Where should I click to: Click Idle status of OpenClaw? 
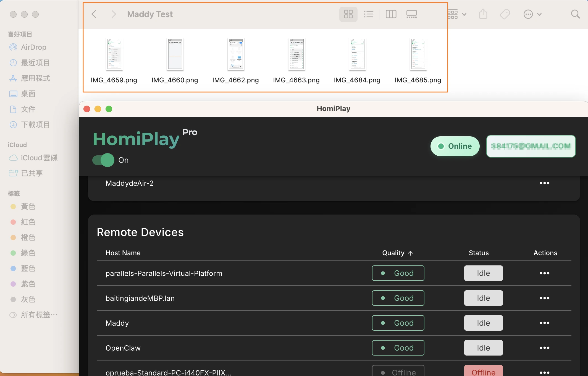click(x=483, y=348)
